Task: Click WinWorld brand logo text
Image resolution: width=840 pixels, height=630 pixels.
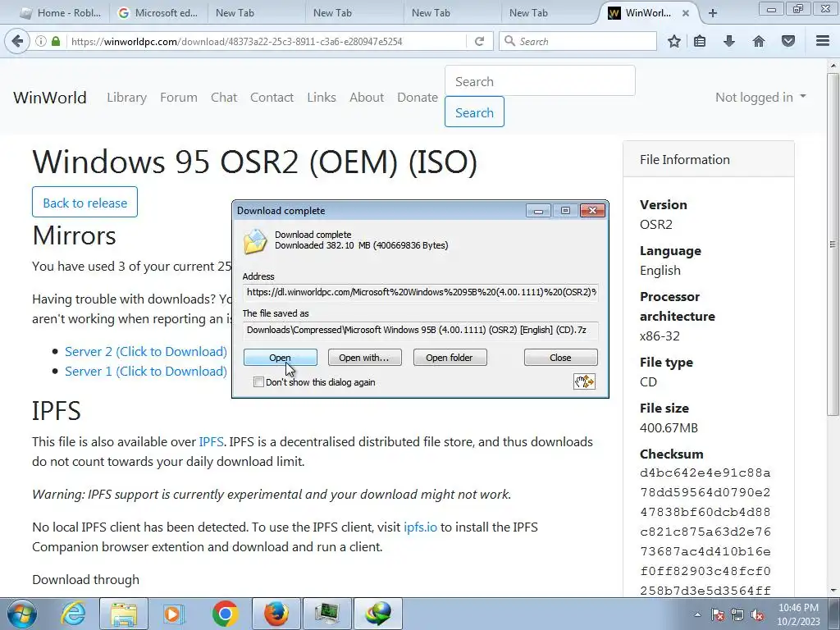Action: pyautogui.click(x=50, y=98)
